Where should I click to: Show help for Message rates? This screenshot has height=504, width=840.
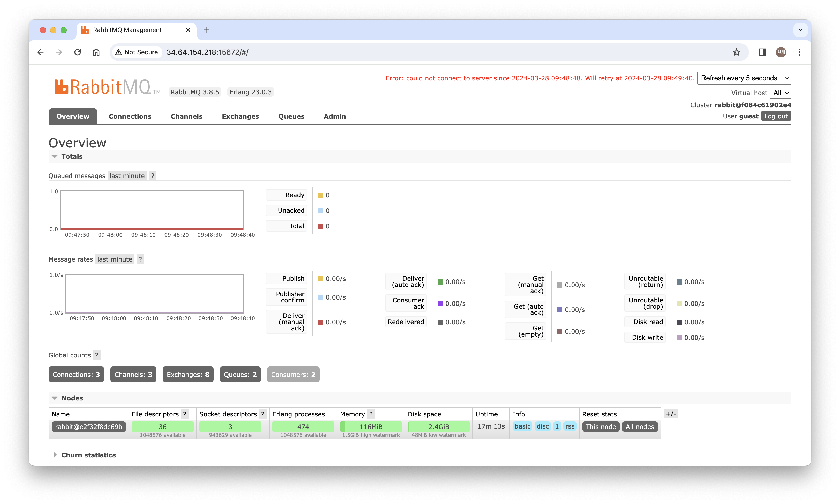(x=140, y=259)
